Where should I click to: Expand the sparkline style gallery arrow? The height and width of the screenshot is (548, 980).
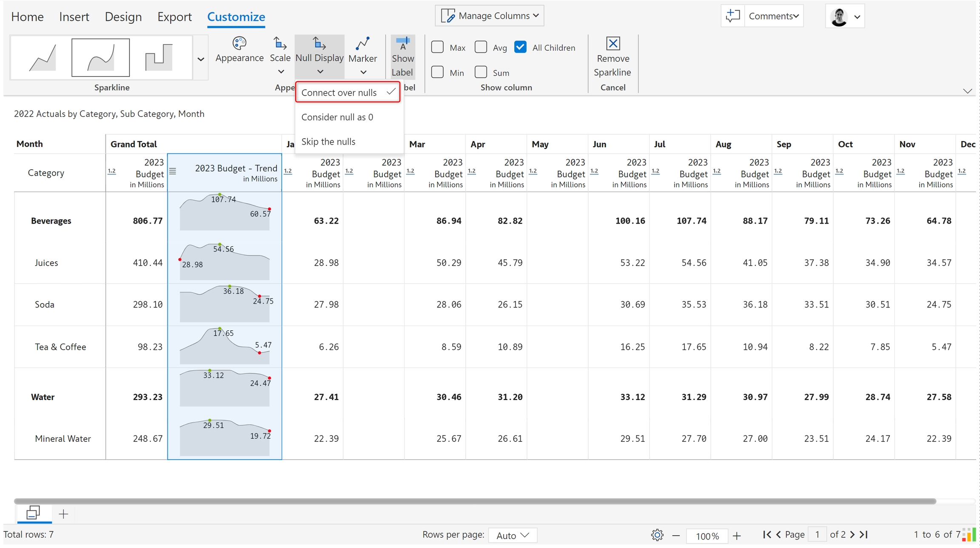click(201, 59)
